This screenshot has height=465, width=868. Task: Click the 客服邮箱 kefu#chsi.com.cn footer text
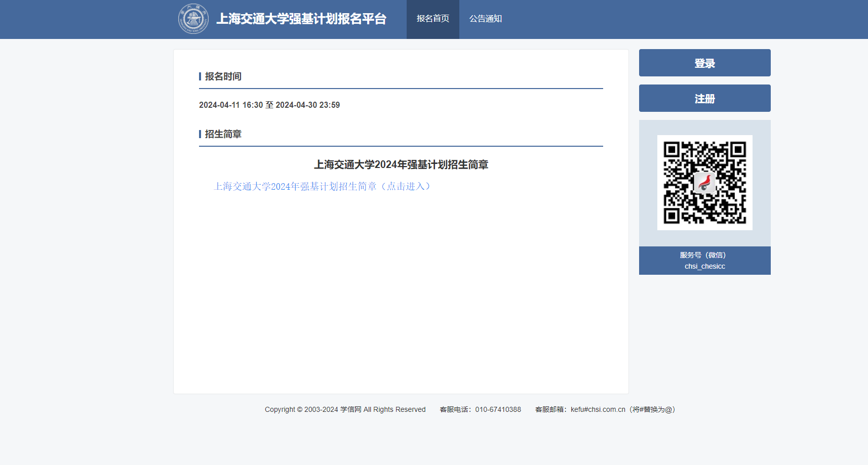pos(607,409)
